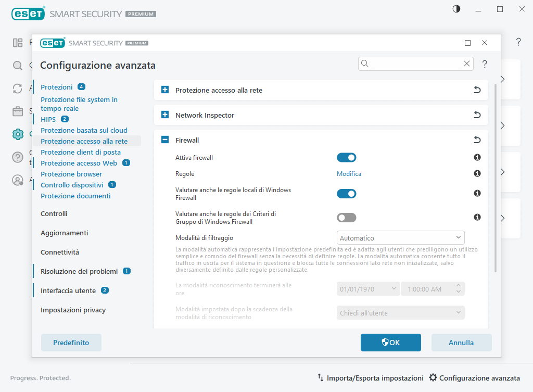
Task: Click the vertical scrollbar in the settings panel
Action: 495,177
